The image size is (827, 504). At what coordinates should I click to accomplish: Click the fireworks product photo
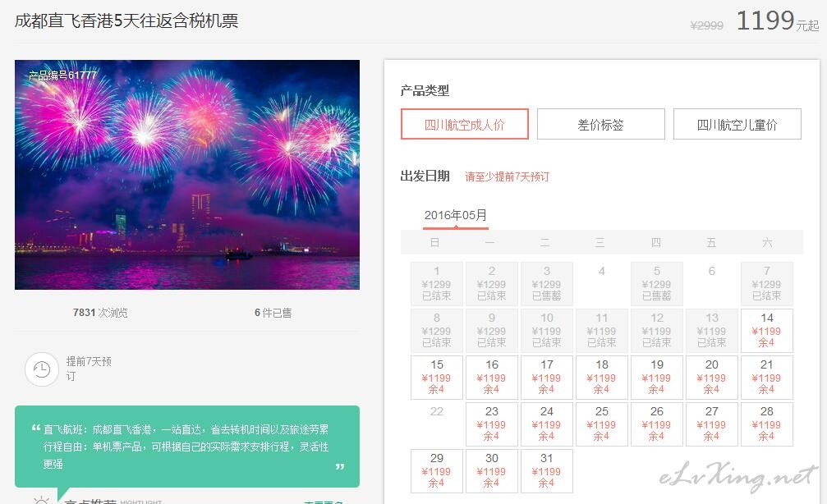187,175
